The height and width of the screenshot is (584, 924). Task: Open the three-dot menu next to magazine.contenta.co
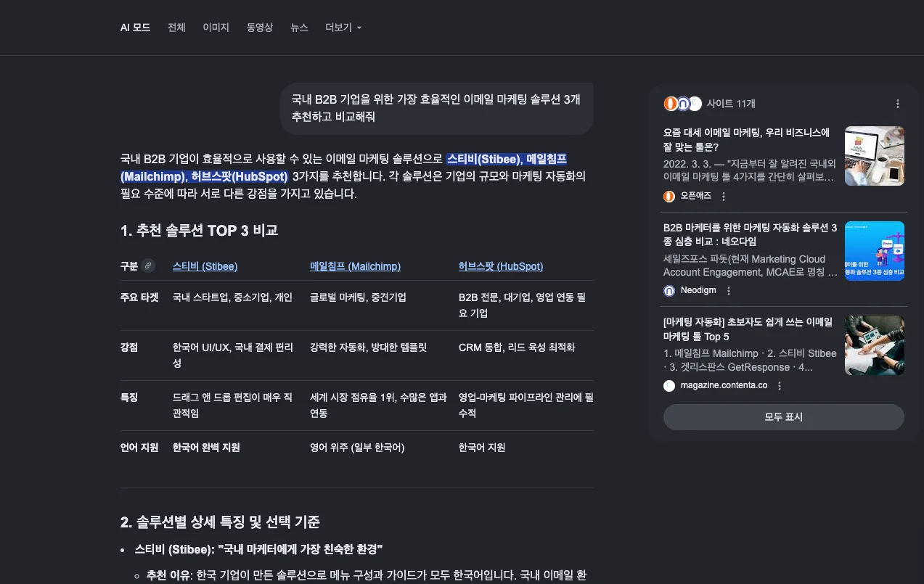coord(779,385)
